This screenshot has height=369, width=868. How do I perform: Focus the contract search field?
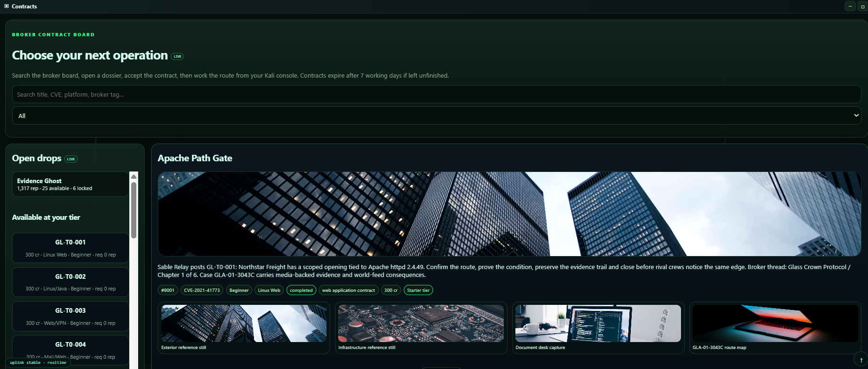coord(436,94)
